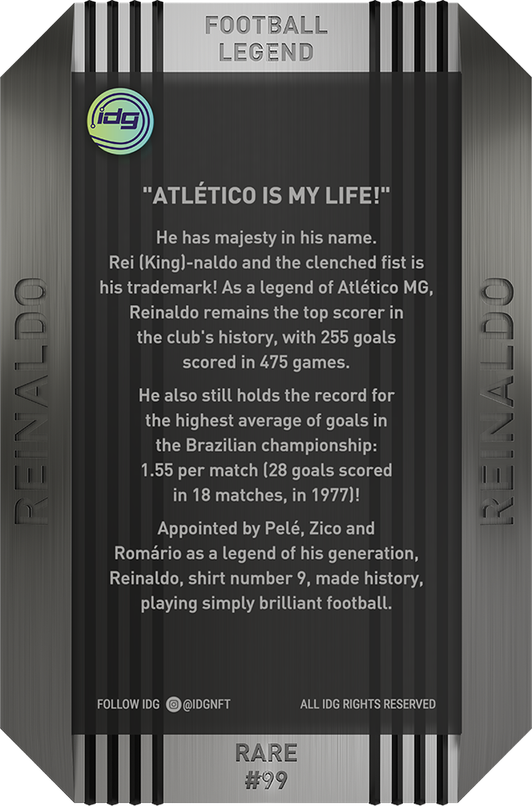Open the Instagram icon
Screen dimensions: 532x806
173,704
